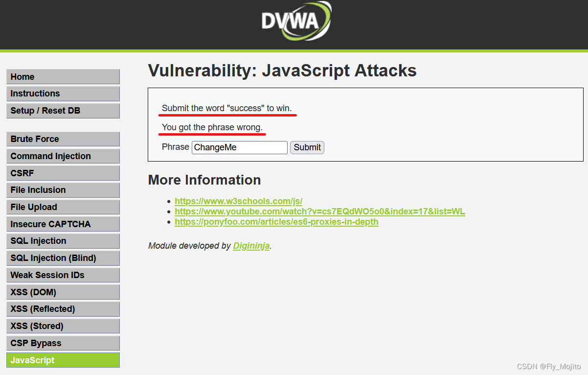The width and height of the screenshot is (588, 375).
Task: Click inside the Phrase input field
Action: [x=239, y=147]
